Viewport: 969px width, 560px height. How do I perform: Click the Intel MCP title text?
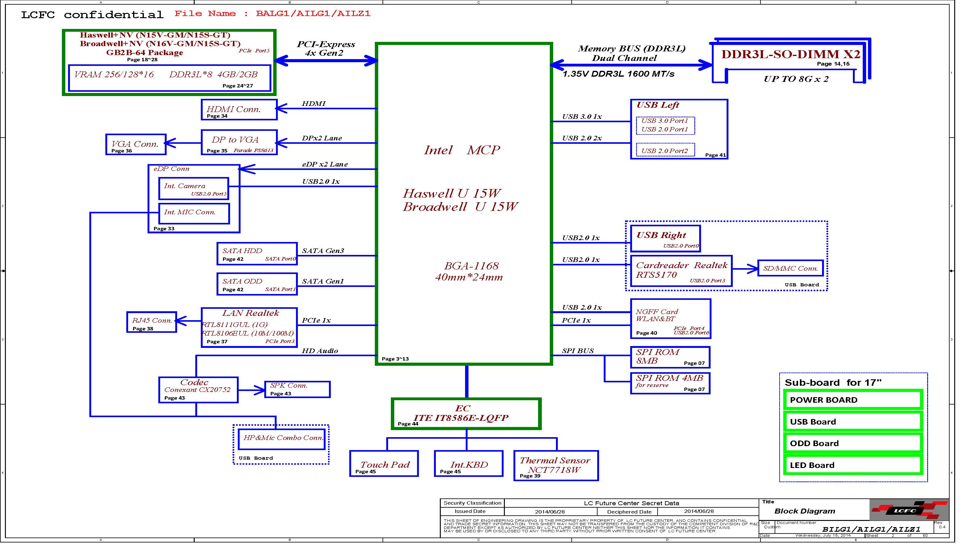pyautogui.click(x=462, y=150)
